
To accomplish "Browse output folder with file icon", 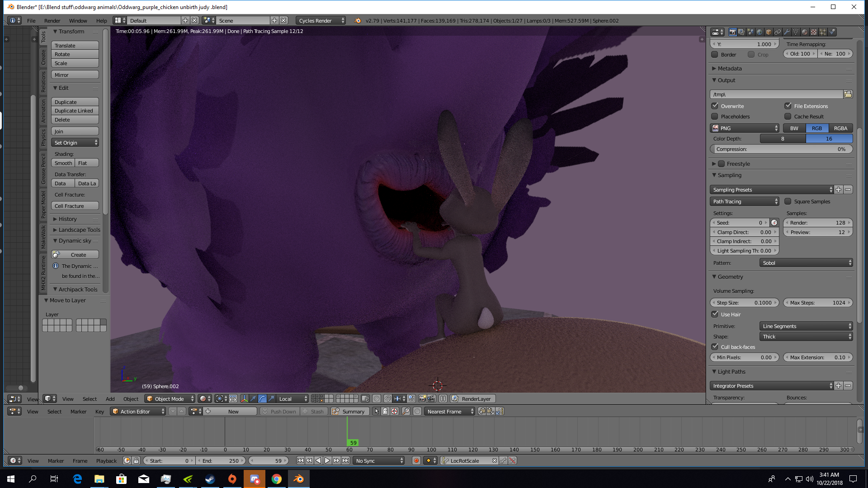I will click(848, 94).
